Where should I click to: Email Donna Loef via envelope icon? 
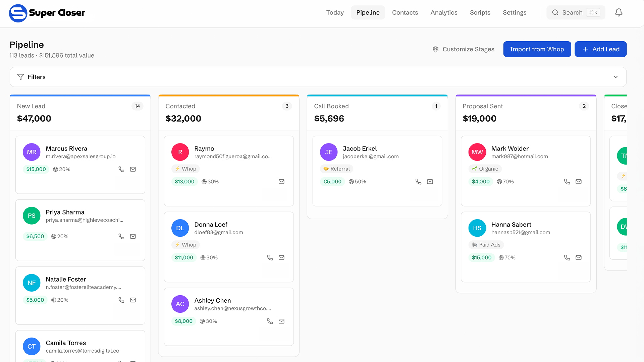[281, 257]
